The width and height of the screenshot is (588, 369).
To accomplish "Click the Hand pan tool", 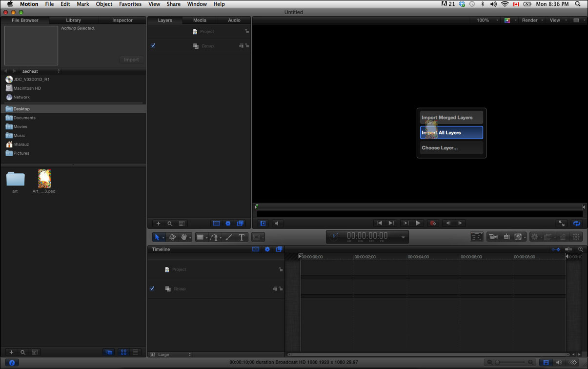I will [184, 237].
